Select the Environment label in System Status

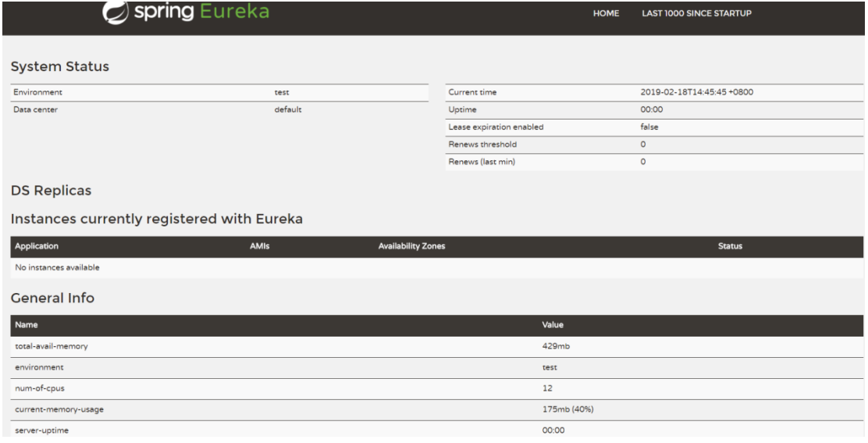[x=37, y=92]
